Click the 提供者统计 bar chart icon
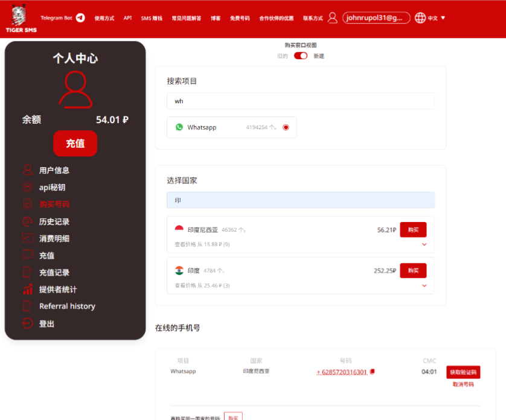Viewport: 506px width, 420px height. point(27,289)
